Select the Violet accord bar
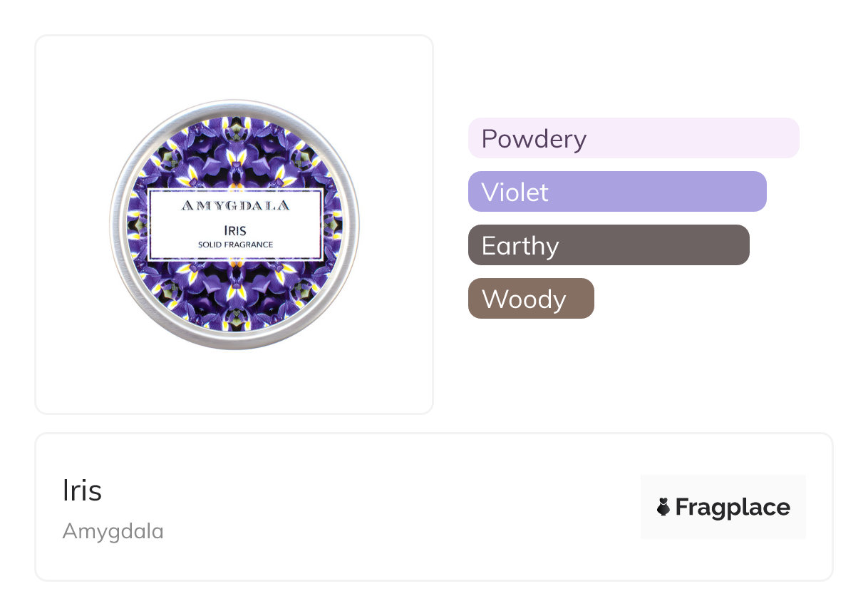This screenshot has height=616, width=868. tap(617, 192)
